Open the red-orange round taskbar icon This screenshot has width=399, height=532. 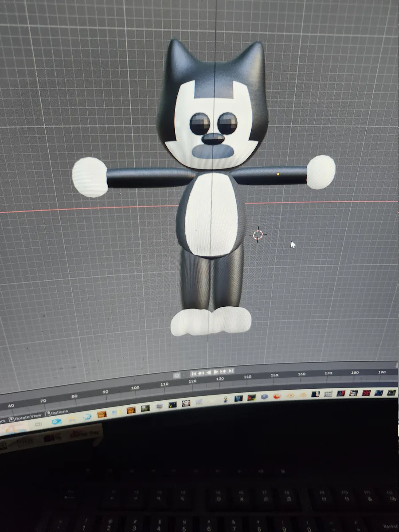pyautogui.click(x=277, y=395)
